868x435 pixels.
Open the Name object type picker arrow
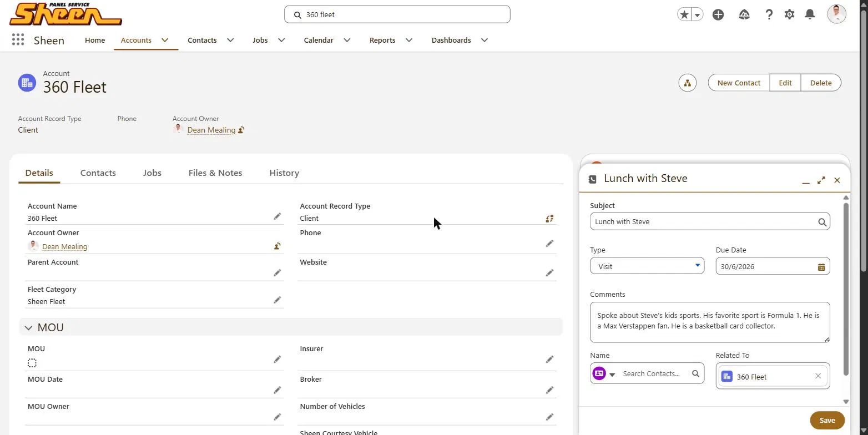(612, 375)
